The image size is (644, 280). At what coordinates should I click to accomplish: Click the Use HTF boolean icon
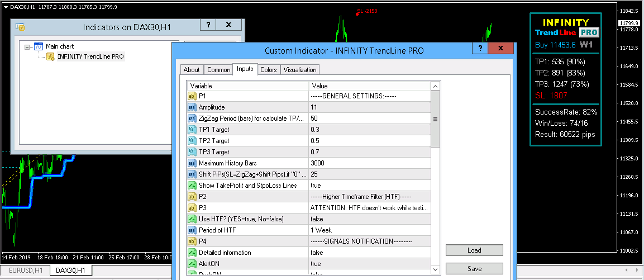tap(192, 219)
